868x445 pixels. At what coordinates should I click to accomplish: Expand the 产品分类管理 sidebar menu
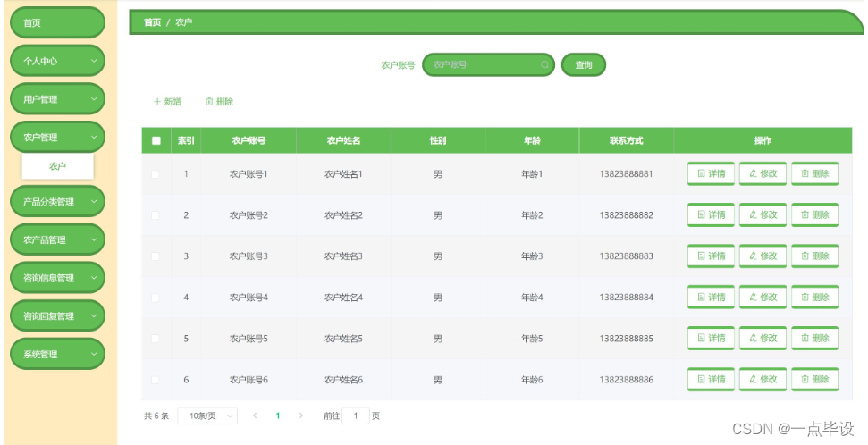57,201
